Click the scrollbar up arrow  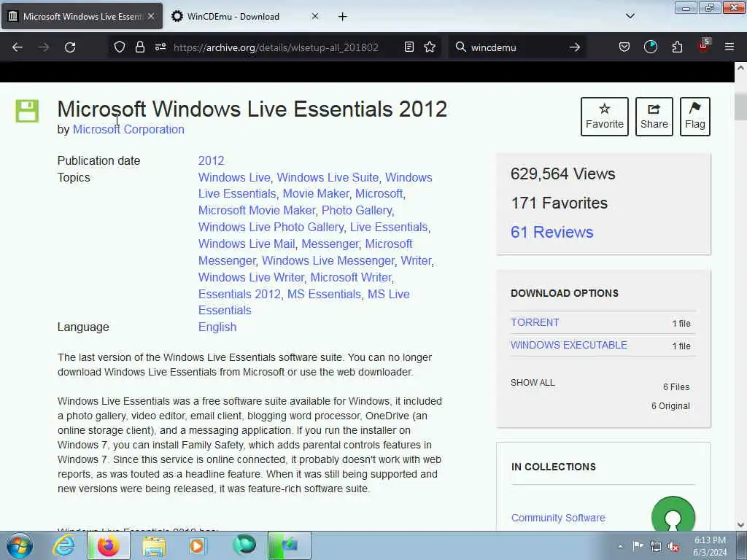pyautogui.click(x=740, y=68)
